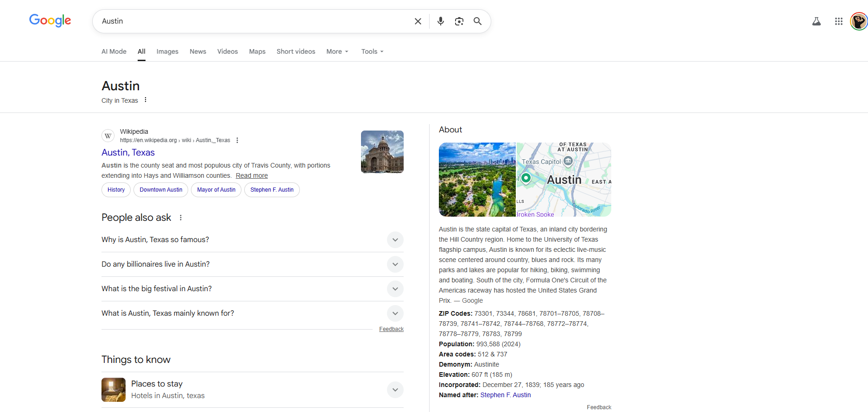Click the Stephen F. Austin named-after link
The height and width of the screenshot is (412, 868).
pos(505,395)
